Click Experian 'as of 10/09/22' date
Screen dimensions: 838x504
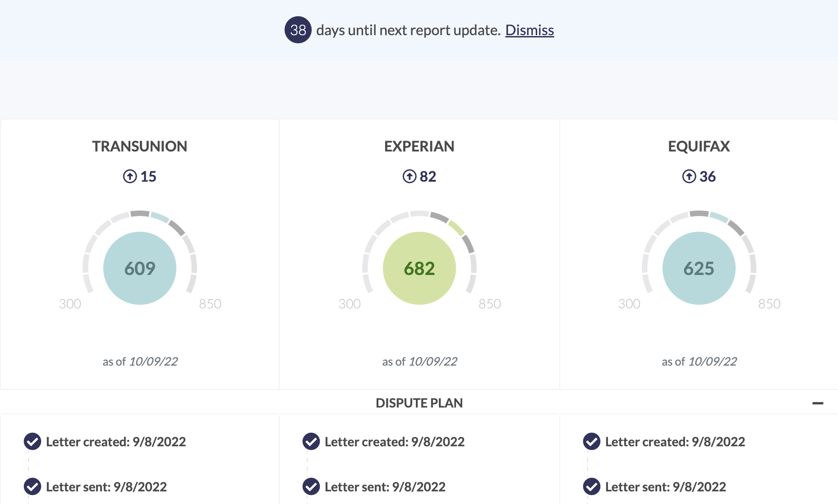420,362
